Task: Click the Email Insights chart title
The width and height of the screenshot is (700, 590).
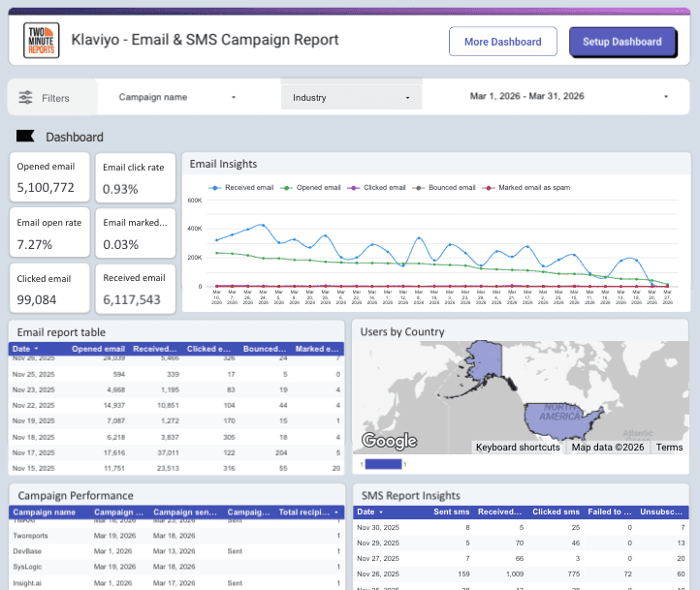Action: click(223, 164)
